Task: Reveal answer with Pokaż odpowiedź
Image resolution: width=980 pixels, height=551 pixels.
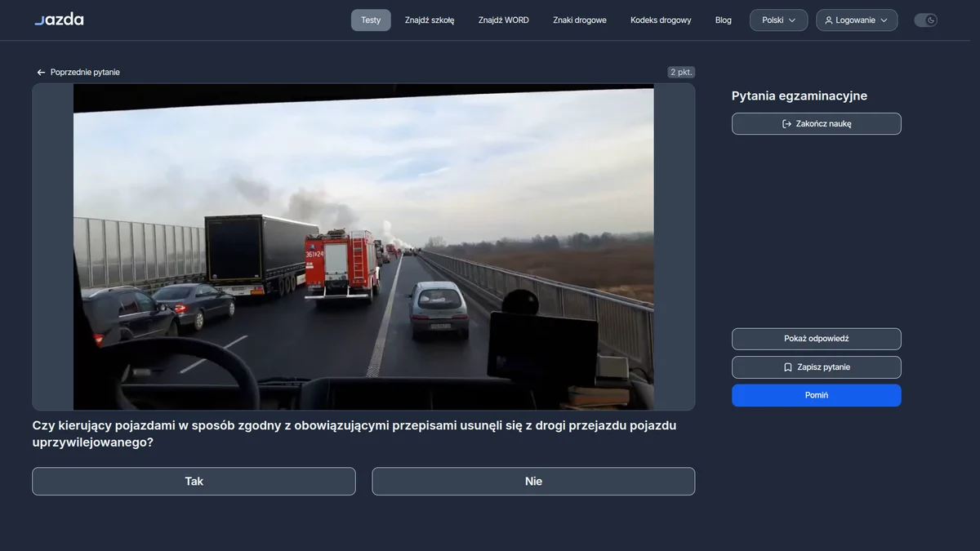Action: coord(817,339)
